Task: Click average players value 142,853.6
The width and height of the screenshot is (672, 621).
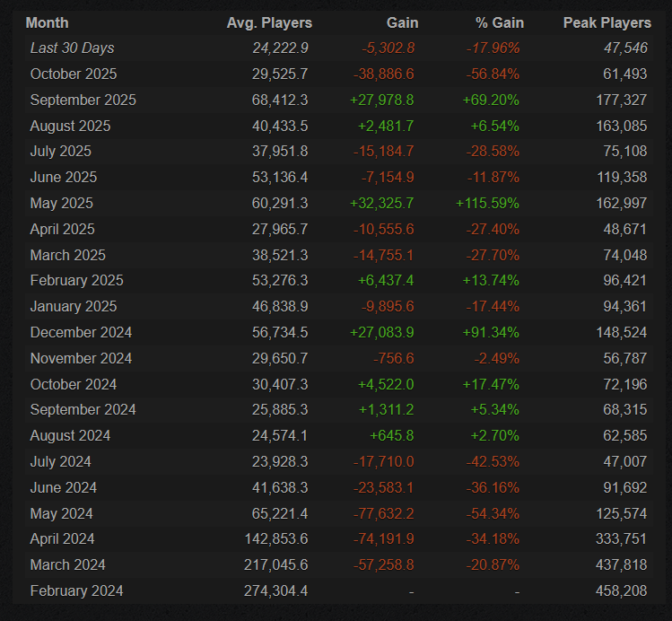Action: tap(276, 538)
